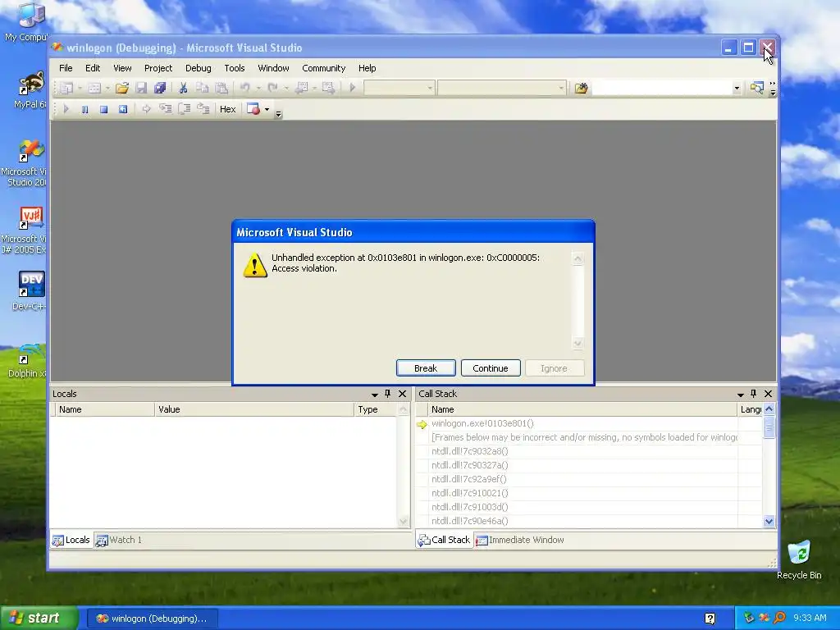Click the Break button in exception dialog
Screen dimensions: 840x630
click(426, 368)
